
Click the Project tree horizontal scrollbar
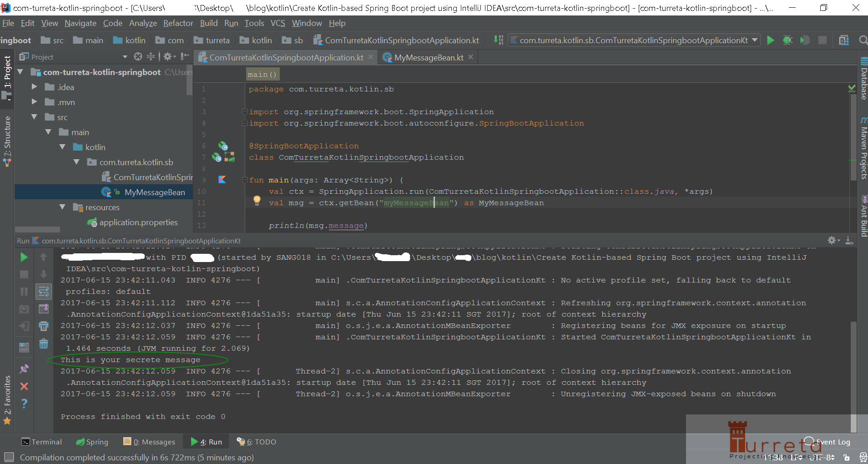37,229
